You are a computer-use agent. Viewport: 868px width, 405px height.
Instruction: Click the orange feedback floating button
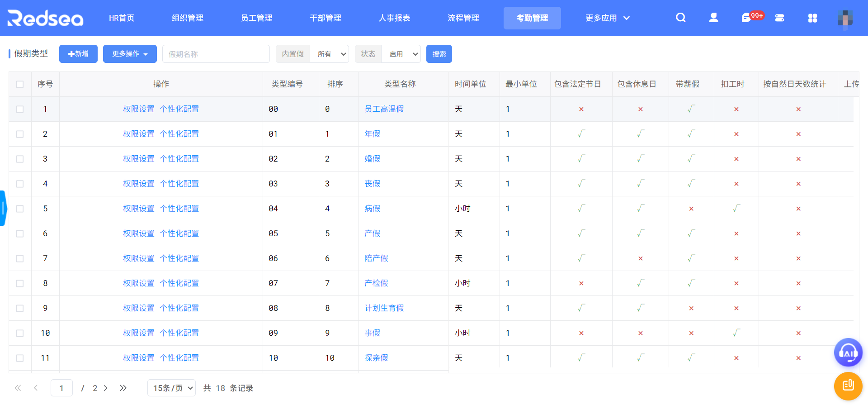tap(848, 386)
